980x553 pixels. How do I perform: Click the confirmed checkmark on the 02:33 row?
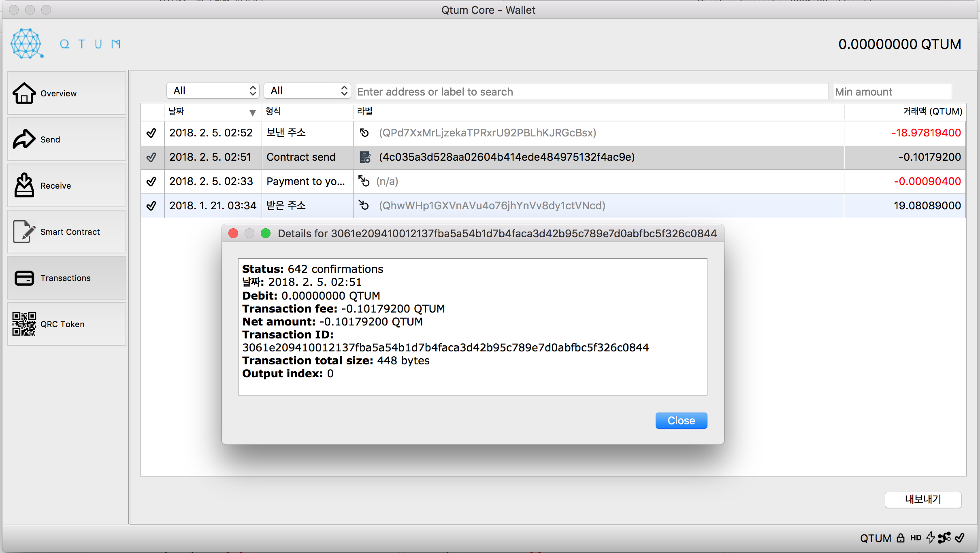tap(151, 181)
